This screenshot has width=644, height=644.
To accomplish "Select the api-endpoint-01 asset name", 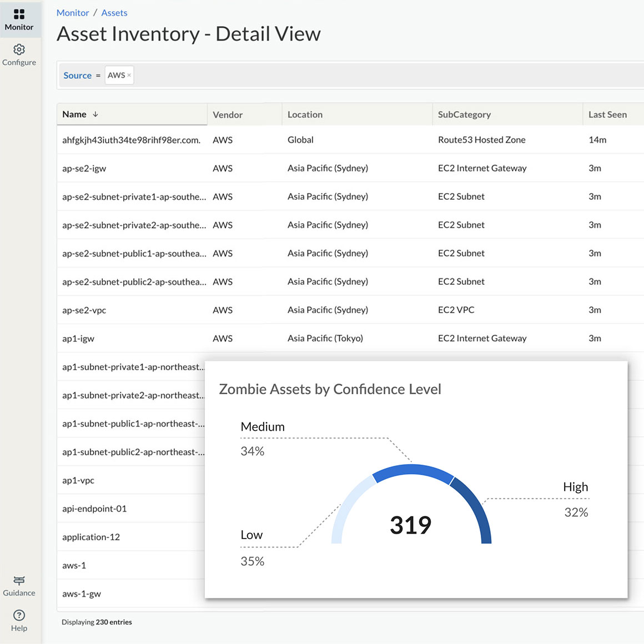I will coord(94,509).
